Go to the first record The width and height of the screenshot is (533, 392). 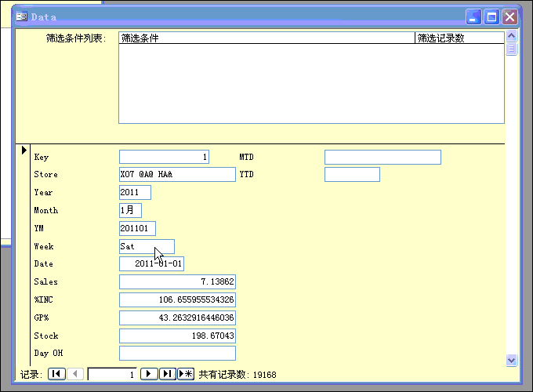(56, 375)
